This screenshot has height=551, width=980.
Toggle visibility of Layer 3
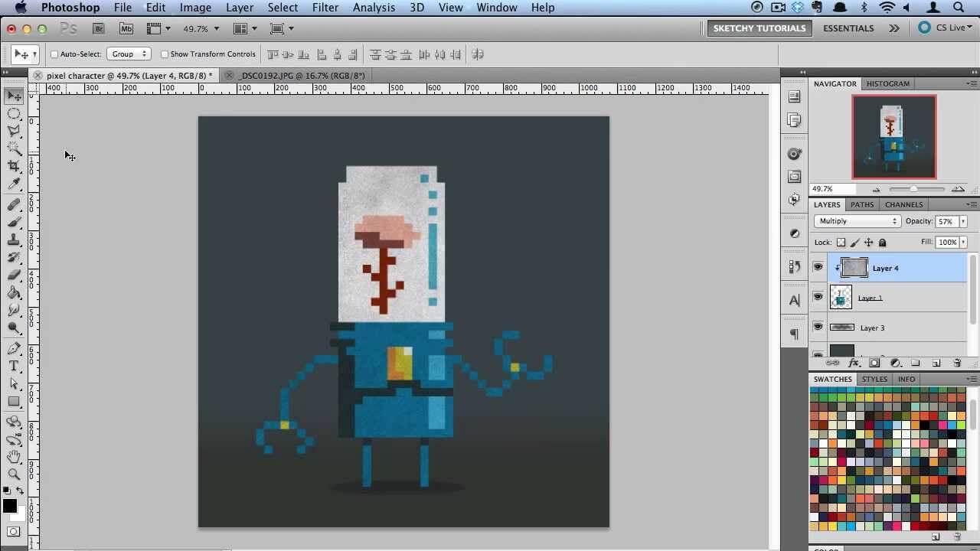[x=818, y=327]
